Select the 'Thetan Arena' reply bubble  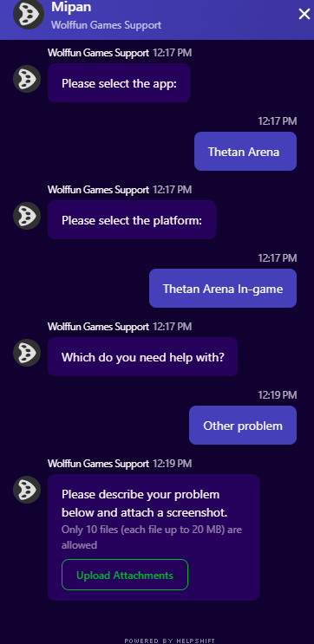click(x=245, y=152)
